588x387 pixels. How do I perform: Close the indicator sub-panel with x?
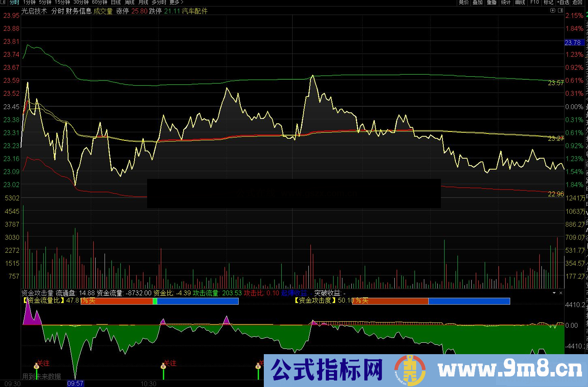click(x=561, y=292)
